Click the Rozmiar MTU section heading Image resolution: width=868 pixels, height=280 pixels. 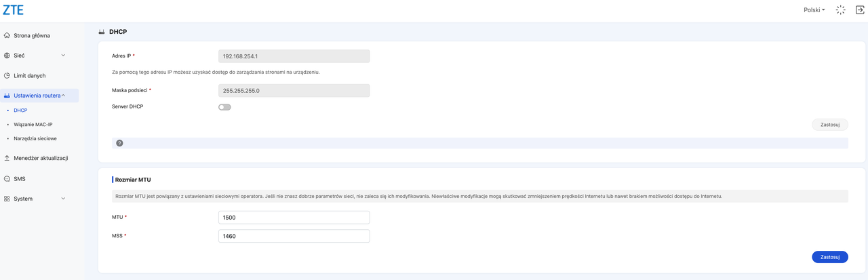134,180
